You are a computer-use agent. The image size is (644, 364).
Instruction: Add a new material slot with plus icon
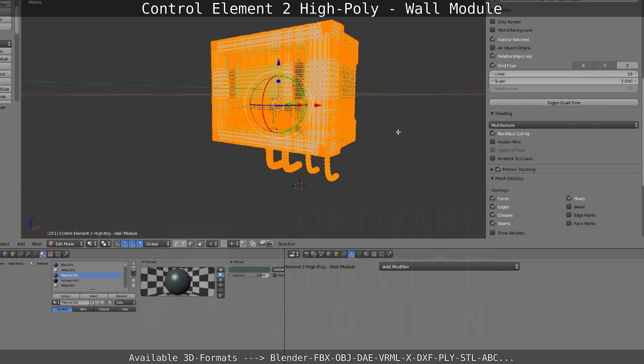coord(134,263)
